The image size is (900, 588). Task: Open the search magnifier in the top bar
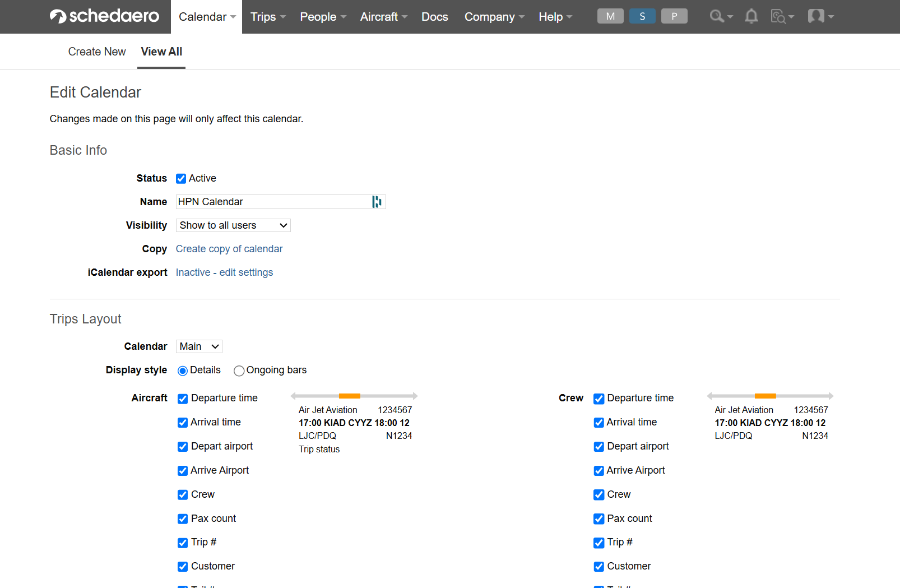coord(717,16)
